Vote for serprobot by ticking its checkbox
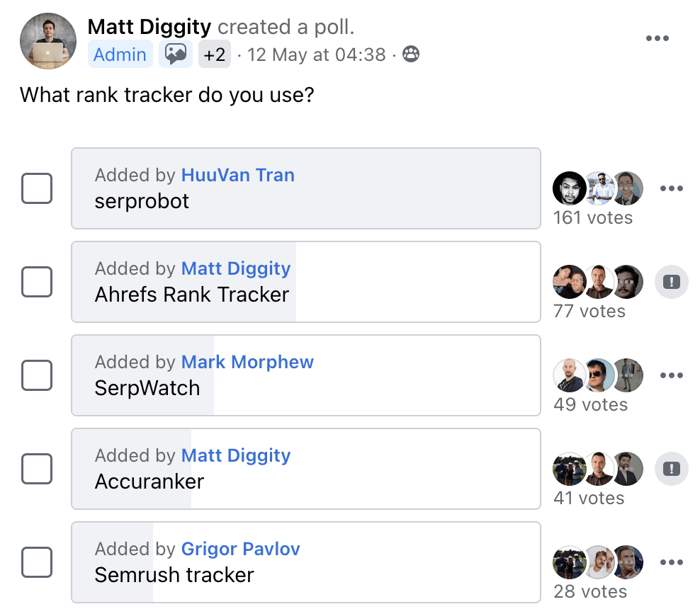The width and height of the screenshot is (700, 609). point(37,188)
